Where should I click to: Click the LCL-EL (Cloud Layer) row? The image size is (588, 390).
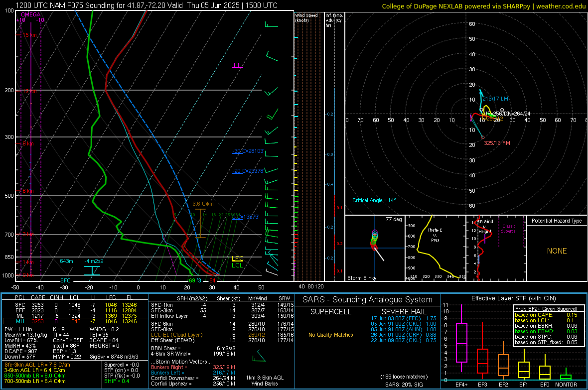tap(221, 335)
